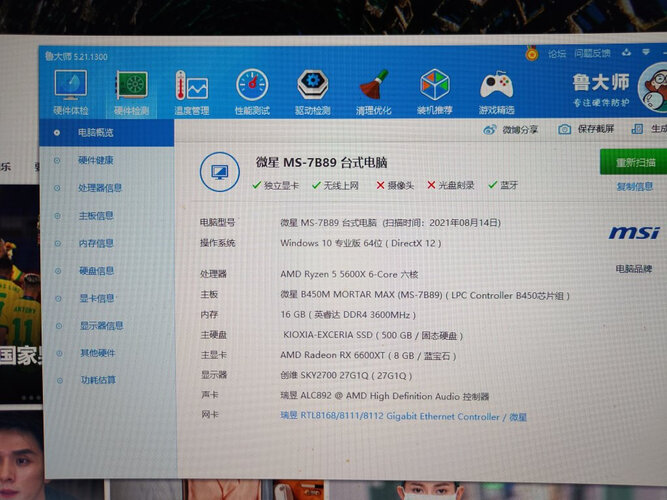This screenshot has height=500, width=667.
Task: Click the report icon beside 保存截屏
Action: 637,129
